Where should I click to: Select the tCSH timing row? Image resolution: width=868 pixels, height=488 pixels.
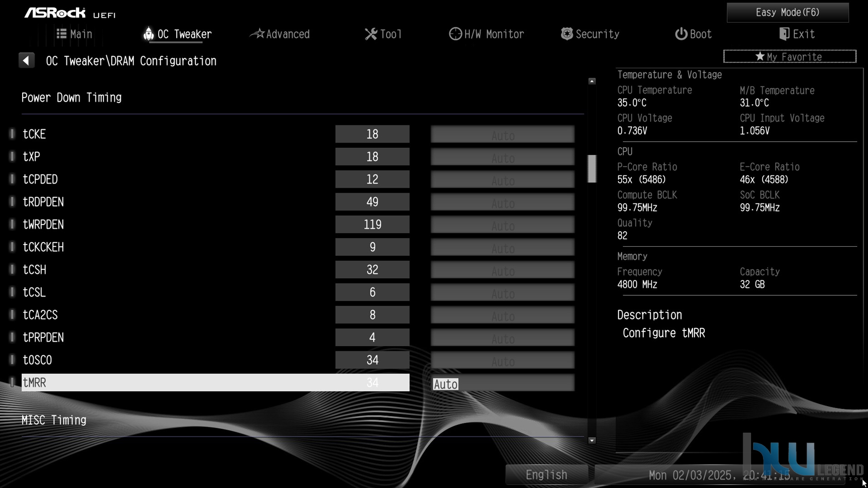click(x=215, y=269)
